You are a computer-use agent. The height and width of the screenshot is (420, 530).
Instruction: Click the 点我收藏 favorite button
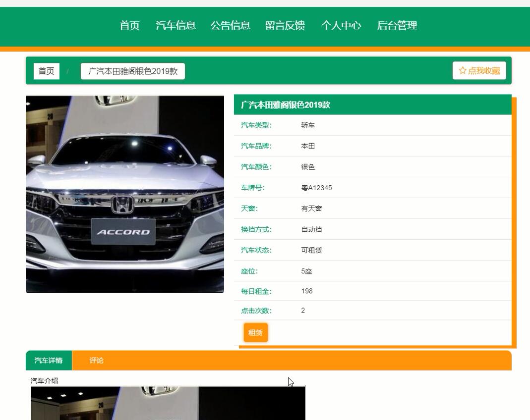[479, 70]
